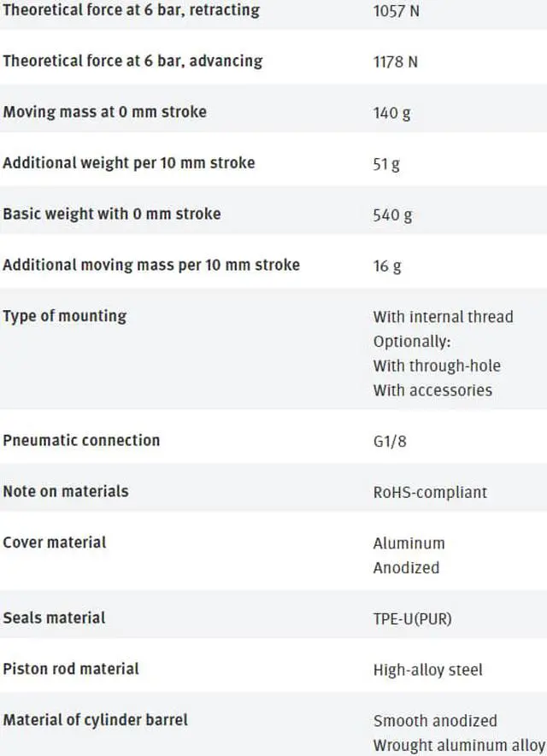Click the 'Type of mounting' row label
The width and height of the screenshot is (547, 756).
[x=65, y=316]
